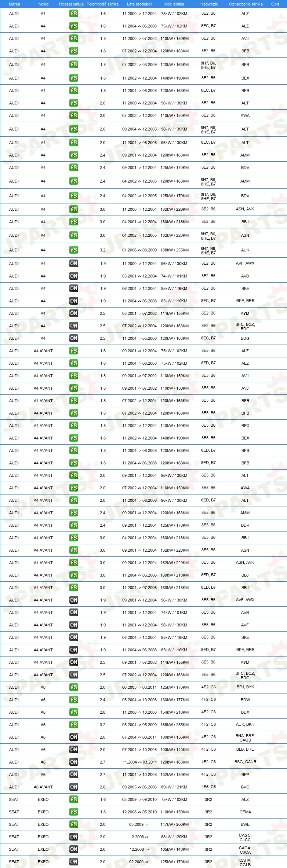The width and height of the screenshot is (287, 868).
Task: Click the petrol icon for Seat Exeo BWE engine
Action: 74,824
